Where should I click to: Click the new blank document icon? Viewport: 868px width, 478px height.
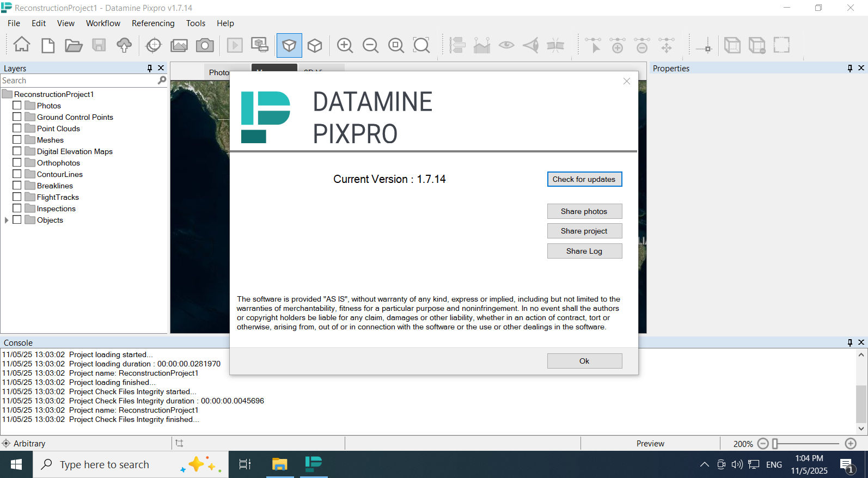(x=48, y=45)
